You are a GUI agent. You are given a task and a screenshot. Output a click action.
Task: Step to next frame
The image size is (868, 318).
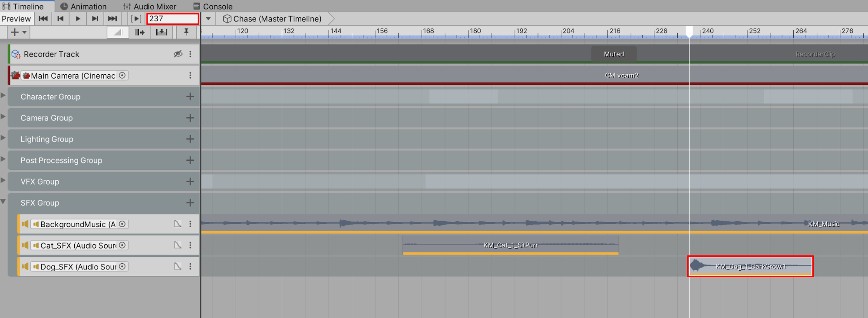[x=95, y=19]
